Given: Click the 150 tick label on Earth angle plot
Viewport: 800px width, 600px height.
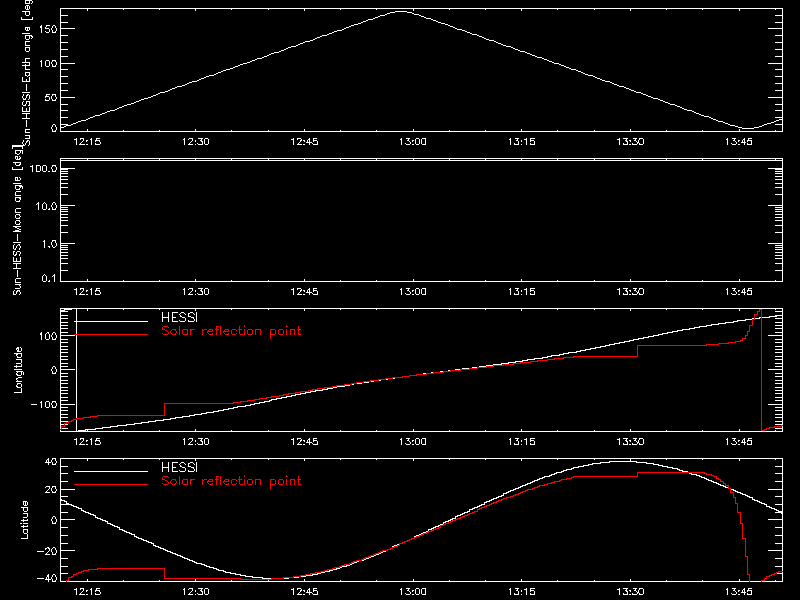Looking at the screenshot, I should point(48,29).
